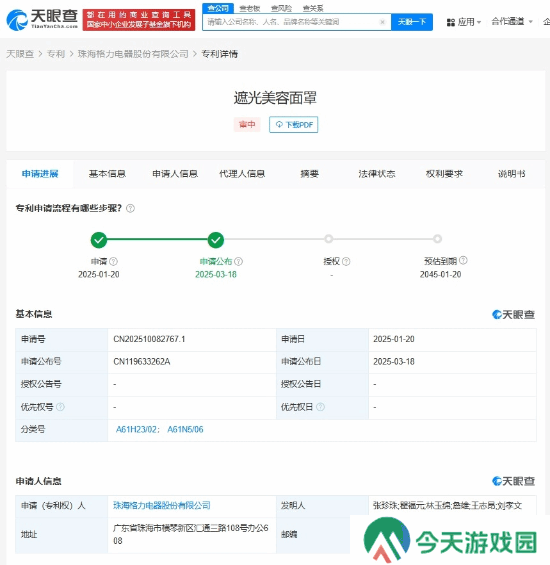550x565 pixels.
Task: Click the application number CN202510082767.1
Action: point(149,339)
